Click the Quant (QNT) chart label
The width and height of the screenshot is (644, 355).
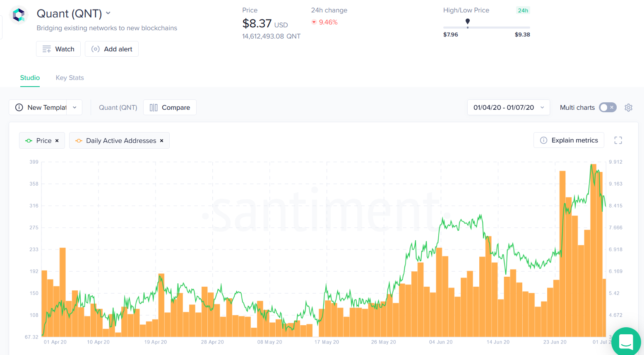118,107
